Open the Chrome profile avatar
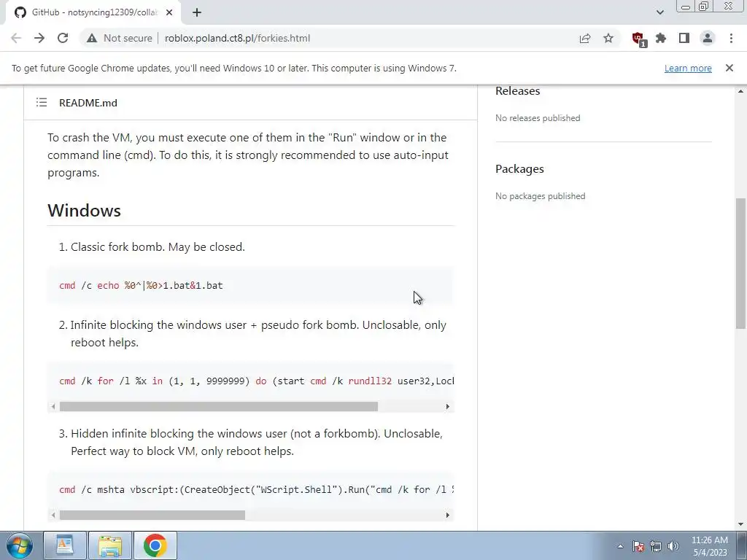Viewport: 747px width, 560px height. (708, 38)
